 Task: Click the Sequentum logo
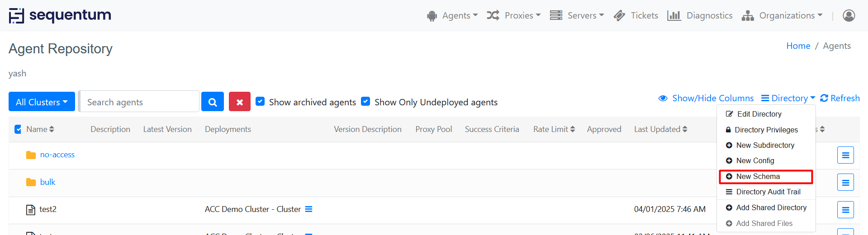[x=60, y=15]
